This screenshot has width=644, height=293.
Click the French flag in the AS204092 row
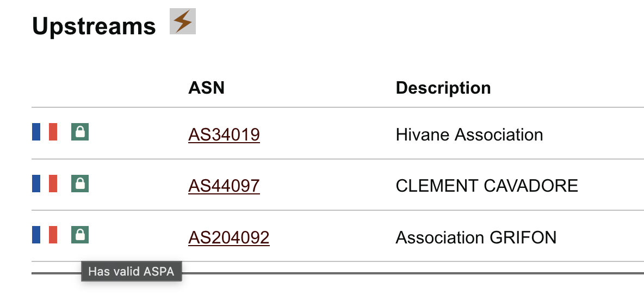(x=45, y=235)
